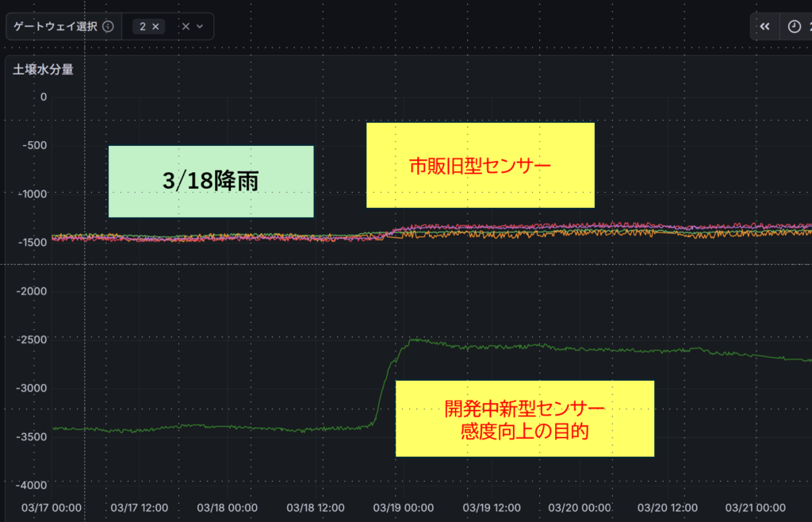Viewport: 812px width, 522px height.
Task: Click the 0 value on Y axis
Action: click(43, 97)
